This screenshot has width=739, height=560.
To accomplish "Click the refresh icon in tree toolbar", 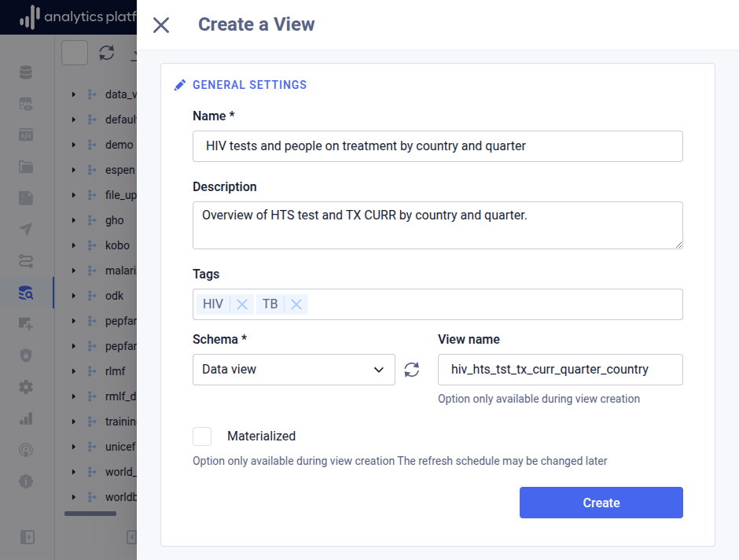I will (x=107, y=53).
